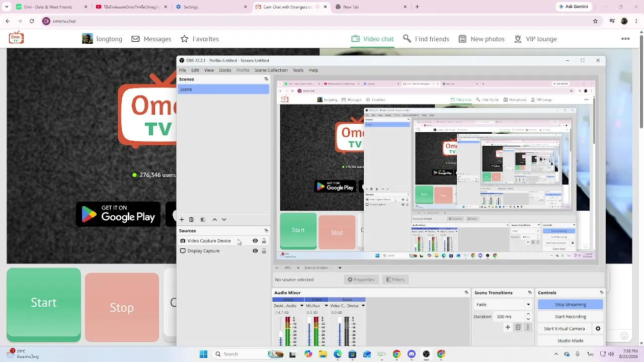Switch to the Settings browser tab
The width and height of the screenshot is (644, 362).
click(211, 7)
